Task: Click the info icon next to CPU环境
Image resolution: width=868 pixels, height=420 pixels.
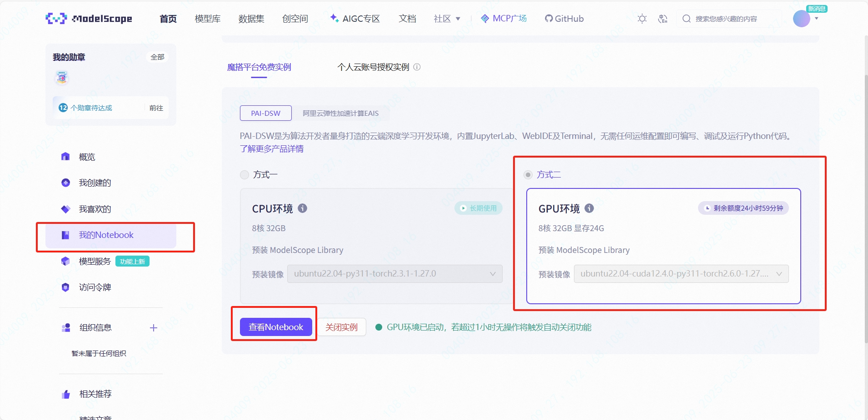Action: (302, 208)
